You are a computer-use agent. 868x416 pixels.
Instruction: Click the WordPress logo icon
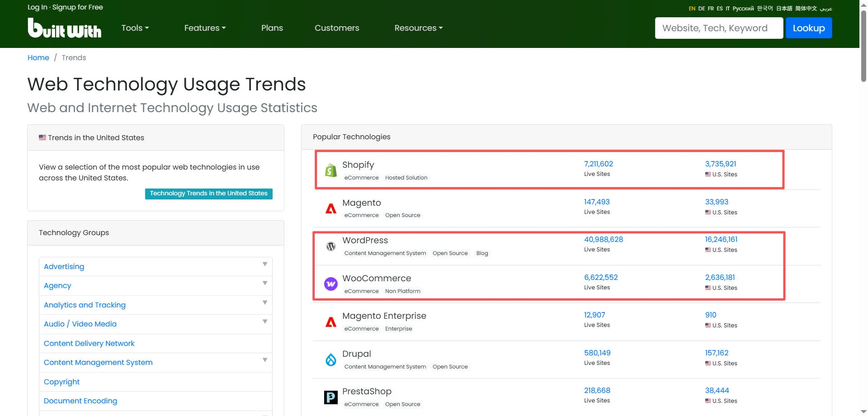[331, 246]
